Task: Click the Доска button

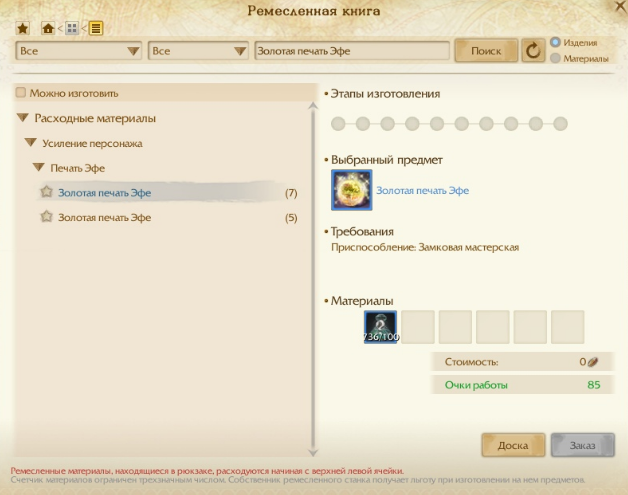Action: pos(513,445)
